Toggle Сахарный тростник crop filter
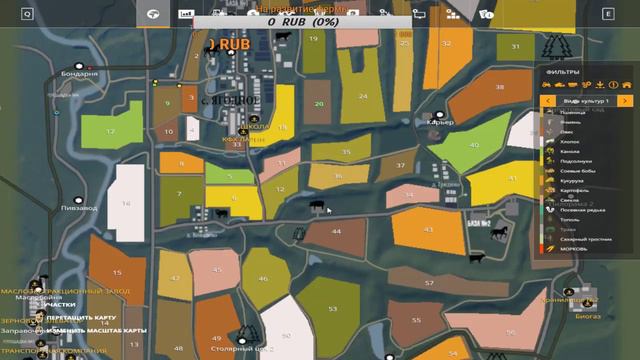Screen dimensions: 640x360 click(586, 240)
